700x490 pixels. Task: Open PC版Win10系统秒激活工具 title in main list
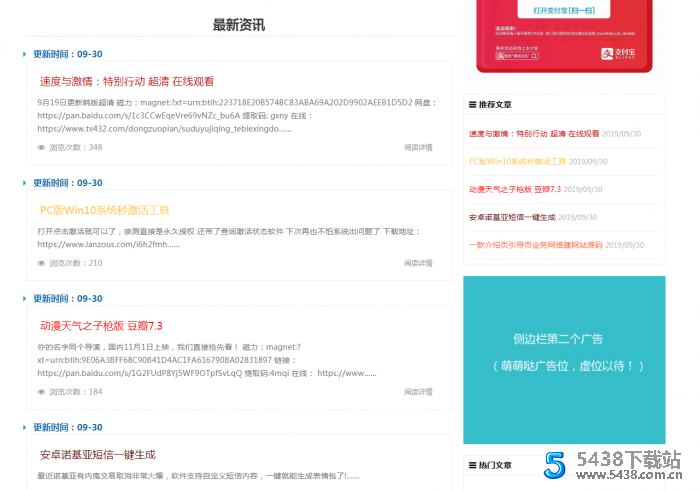[x=104, y=210]
